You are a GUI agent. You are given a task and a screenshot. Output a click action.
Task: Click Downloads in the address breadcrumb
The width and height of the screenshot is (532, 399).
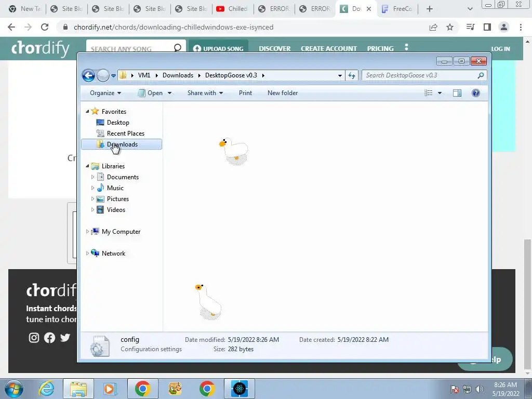[178, 75]
